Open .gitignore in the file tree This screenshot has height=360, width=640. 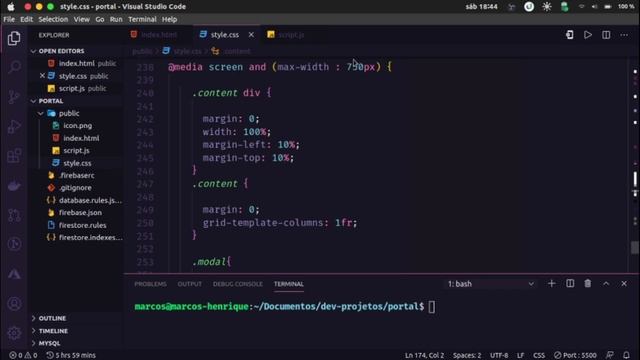75,188
